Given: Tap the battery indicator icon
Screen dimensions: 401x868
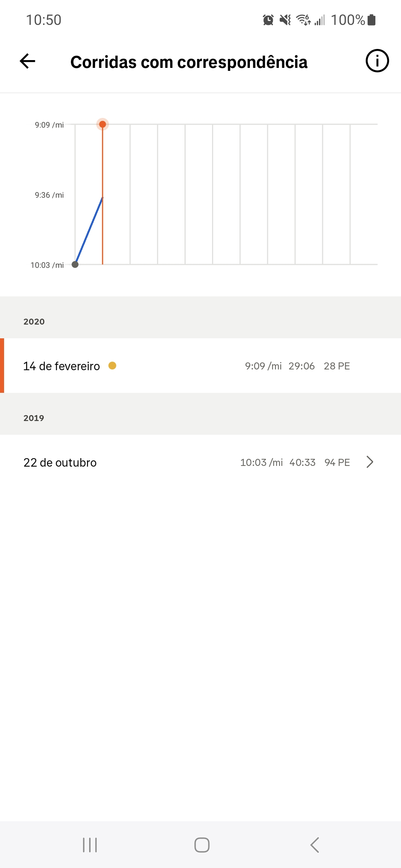Looking at the screenshot, I should [372, 20].
